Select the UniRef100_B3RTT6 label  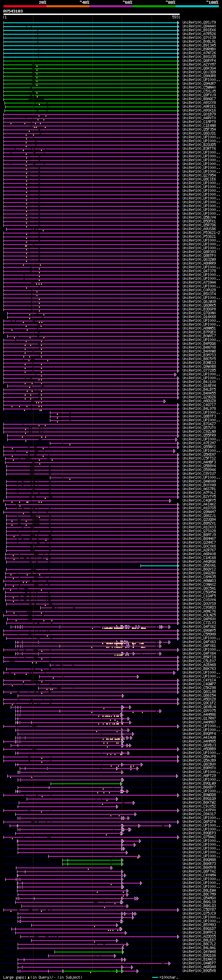coord(199,149)
